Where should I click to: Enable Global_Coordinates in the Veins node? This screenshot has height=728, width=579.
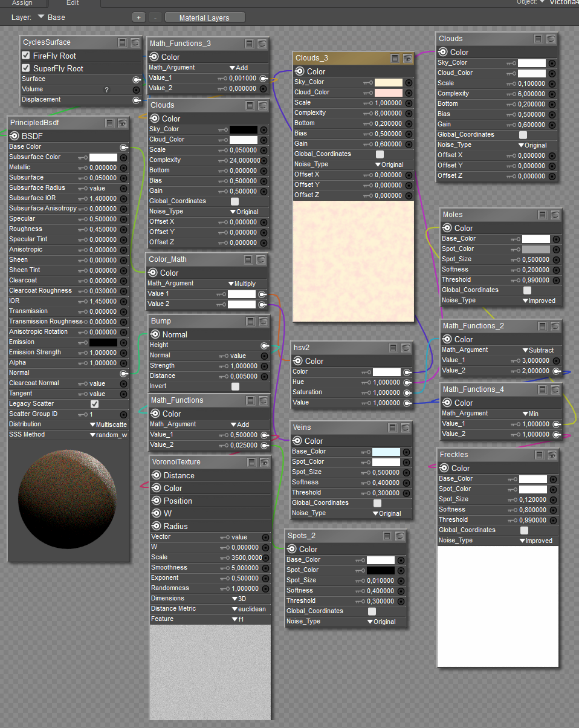(377, 503)
